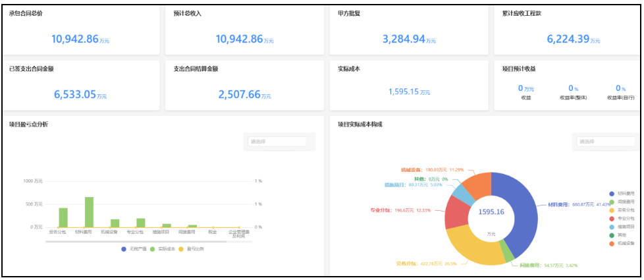Click the 专业分包 green bar

coord(141,223)
